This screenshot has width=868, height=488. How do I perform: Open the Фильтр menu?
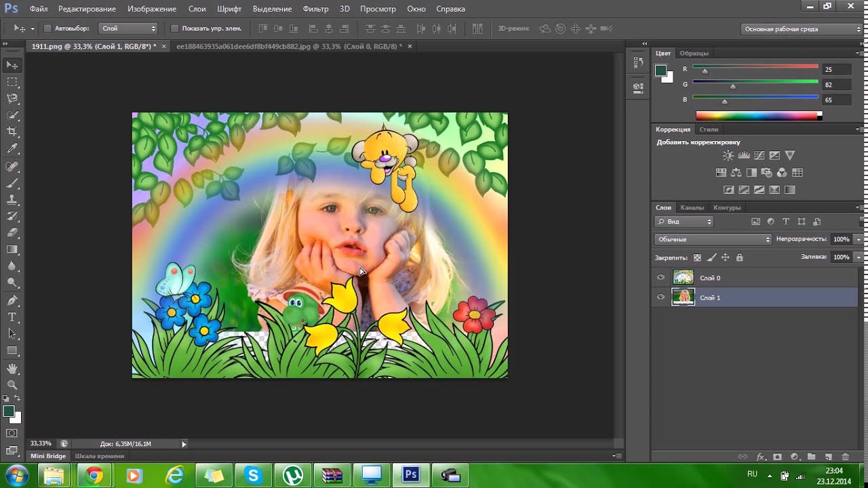(315, 9)
